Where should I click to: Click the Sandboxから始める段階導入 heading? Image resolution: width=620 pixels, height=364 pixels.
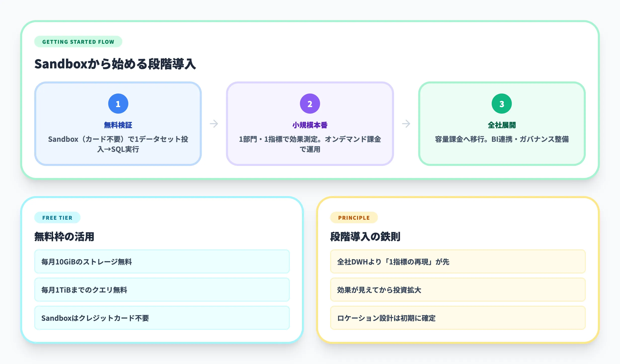coord(116,64)
